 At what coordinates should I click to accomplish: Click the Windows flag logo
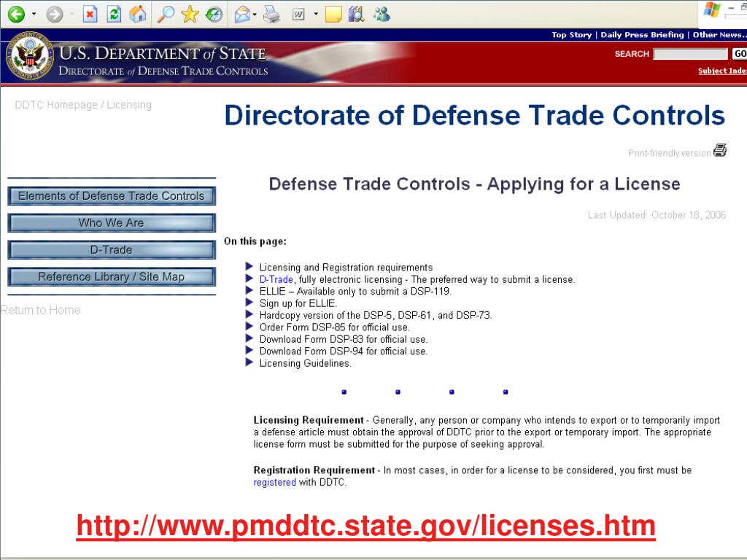[x=712, y=9]
